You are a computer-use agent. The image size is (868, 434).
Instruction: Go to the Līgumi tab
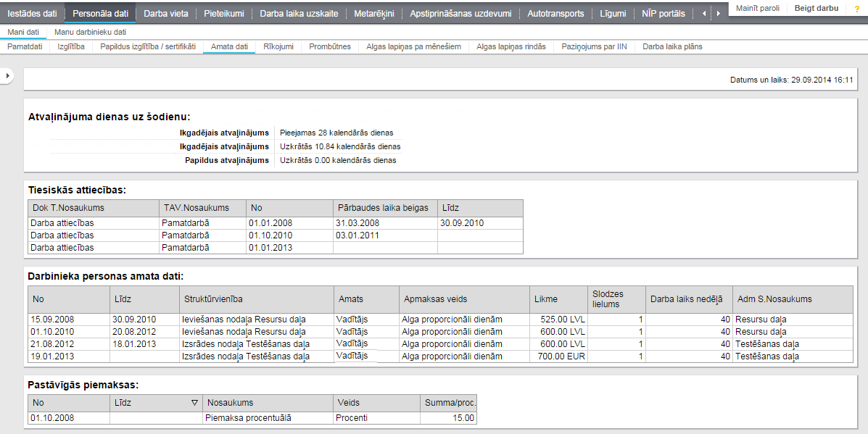click(613, 13)
